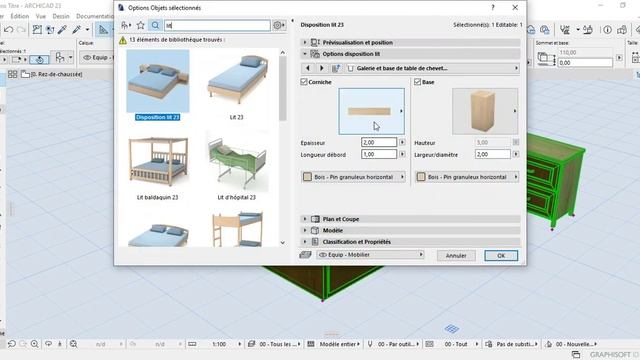Open the search settings gear dropdown
This screenshot has height=360, width=640.
tap(278, 25)
